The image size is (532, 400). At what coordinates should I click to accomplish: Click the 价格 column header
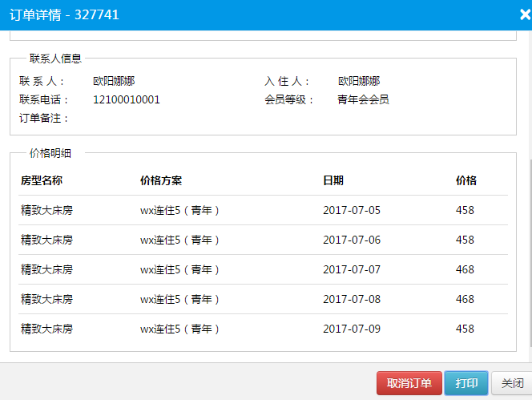[465, 181]
